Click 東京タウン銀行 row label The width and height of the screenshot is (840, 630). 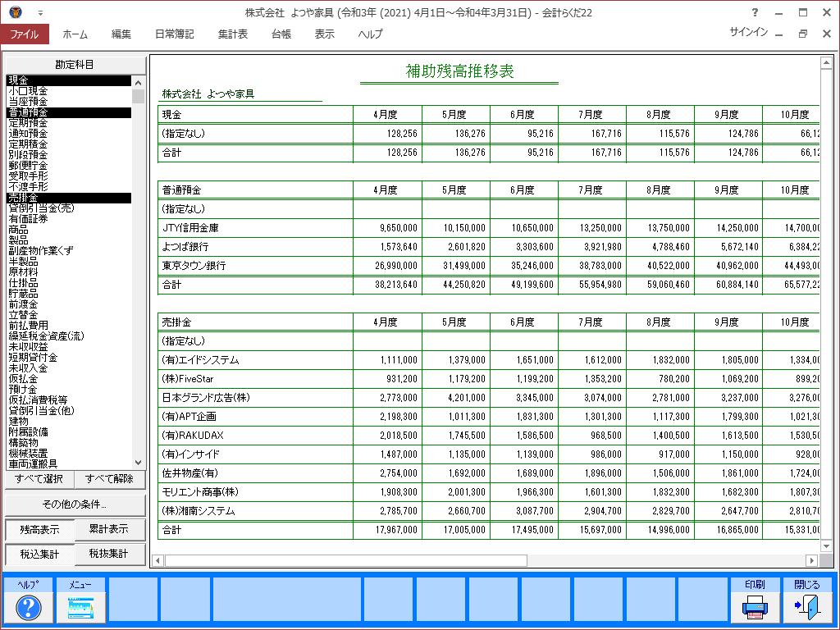pyautogui.click(x=194, y=266)
